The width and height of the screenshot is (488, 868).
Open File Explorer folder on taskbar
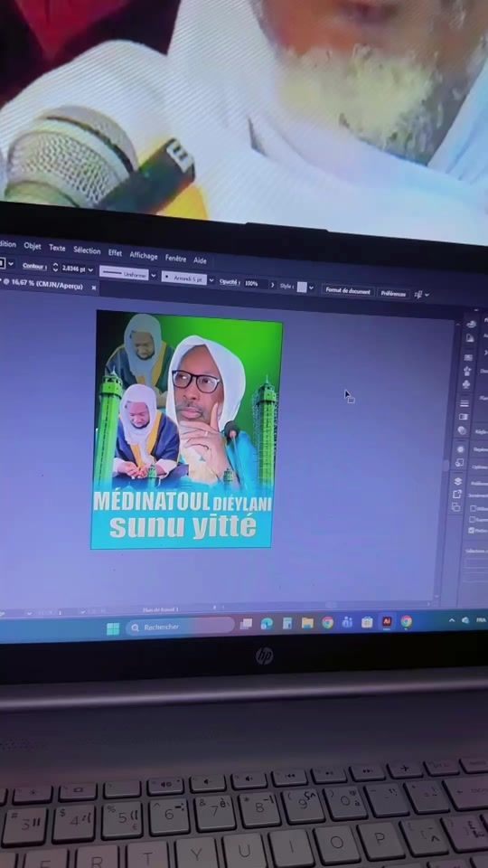[x=307, y=623]
